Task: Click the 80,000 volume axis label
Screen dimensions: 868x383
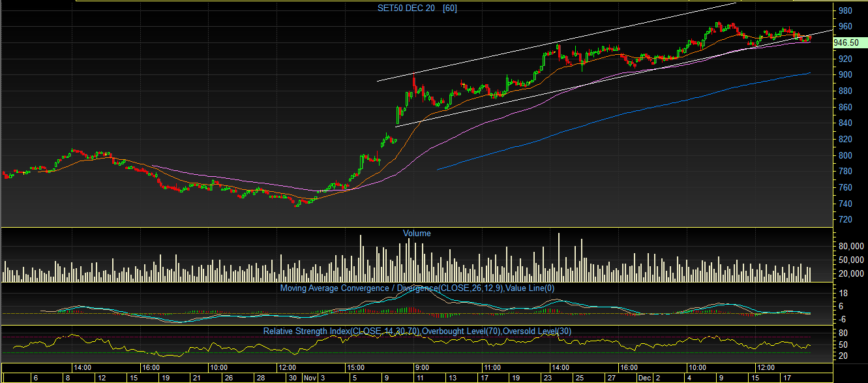Action: (850, 247)
